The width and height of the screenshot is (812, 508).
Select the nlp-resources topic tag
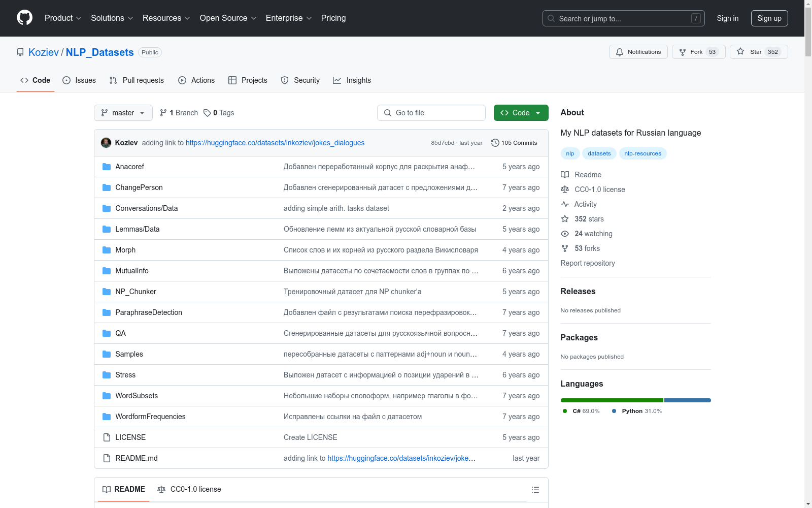(x=643, y=153)
